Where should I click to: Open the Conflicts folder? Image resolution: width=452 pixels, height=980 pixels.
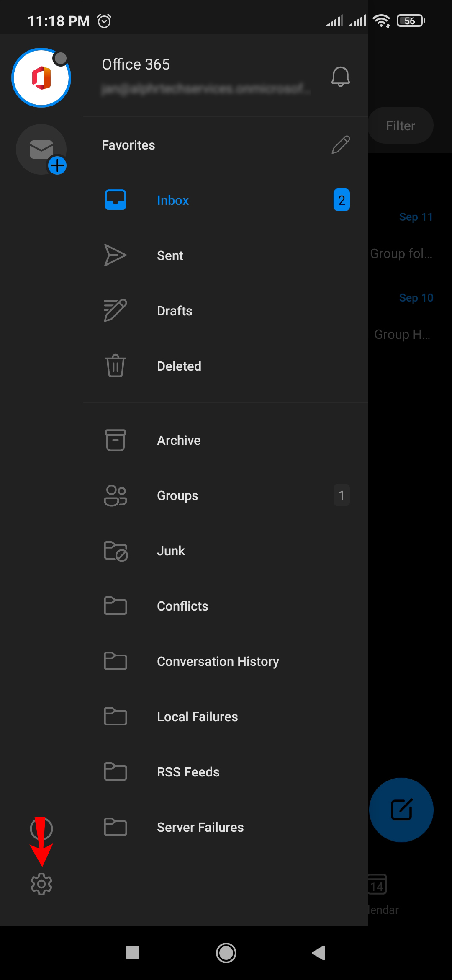point(226,606)
